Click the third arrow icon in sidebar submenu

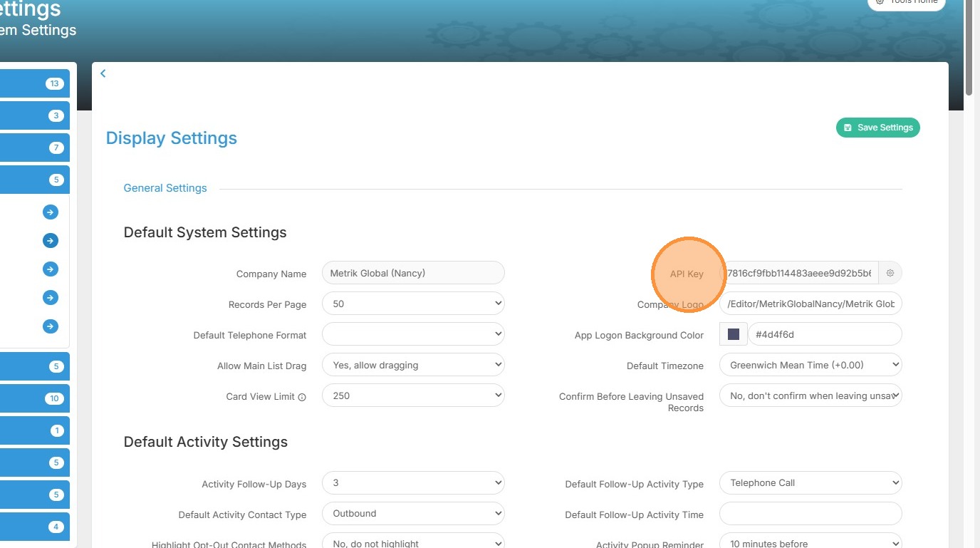[x=50, y=269]
